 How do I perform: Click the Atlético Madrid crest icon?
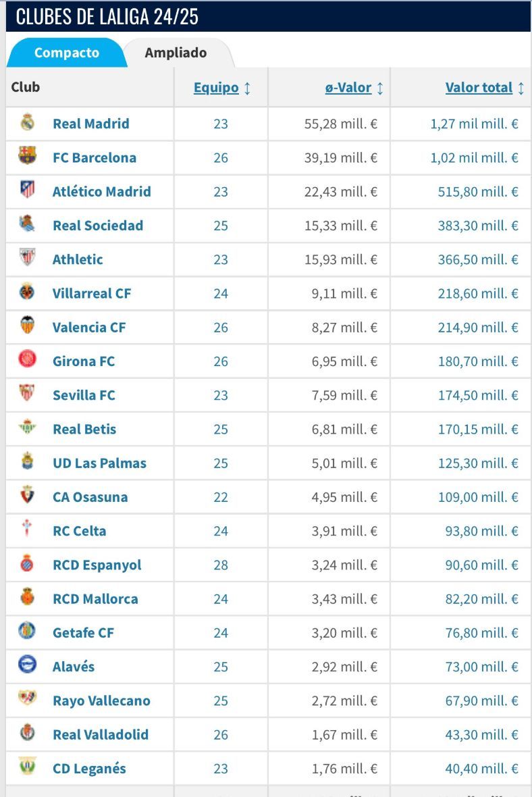27,191
